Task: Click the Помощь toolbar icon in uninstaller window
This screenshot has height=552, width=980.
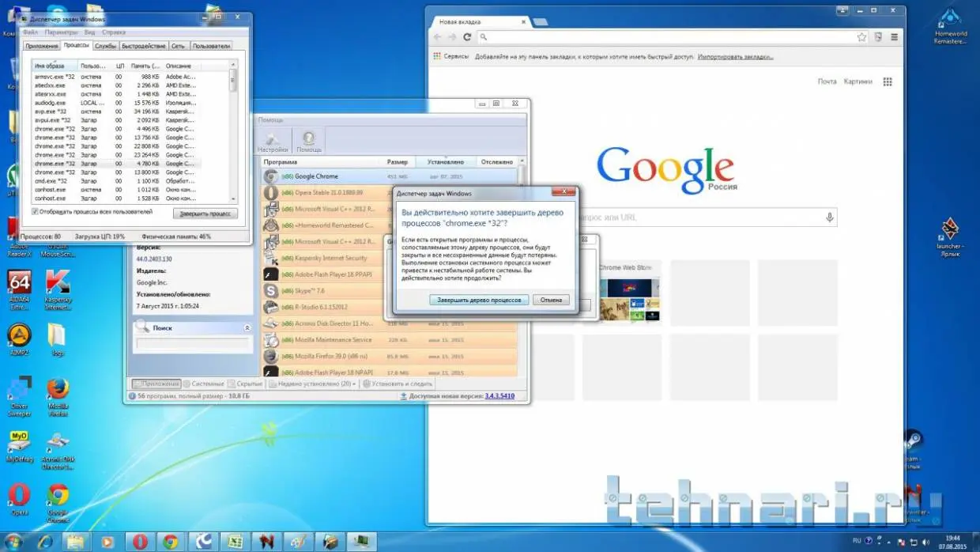Action: (x=309, y=140)
